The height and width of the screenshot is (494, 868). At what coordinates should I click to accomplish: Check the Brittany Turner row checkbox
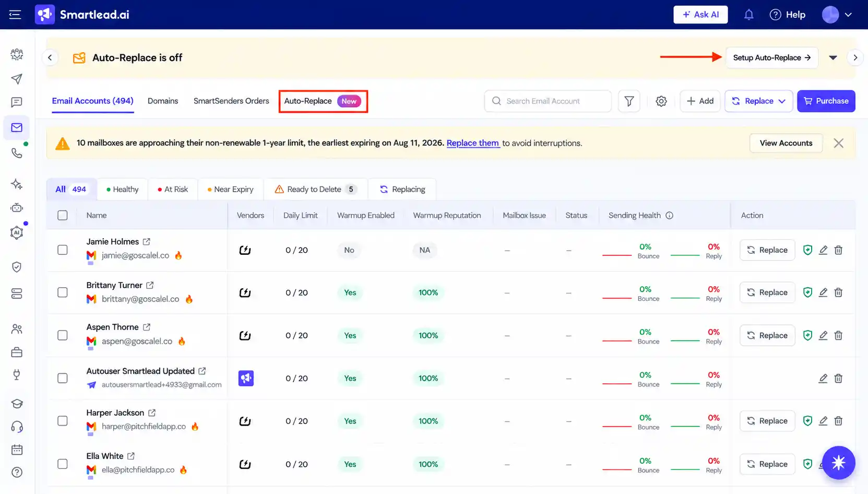[63, 292]
